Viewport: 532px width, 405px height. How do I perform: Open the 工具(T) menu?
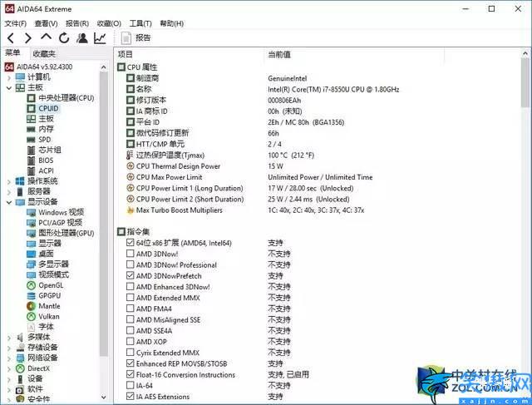140,23
